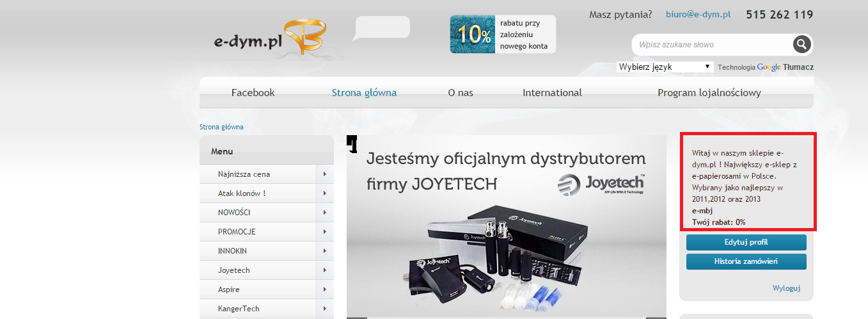The width and height of the screenshot is (868, 319).
Task: Click the Wyloguj link
Action: pyautogui.click(x=786, y=288)
